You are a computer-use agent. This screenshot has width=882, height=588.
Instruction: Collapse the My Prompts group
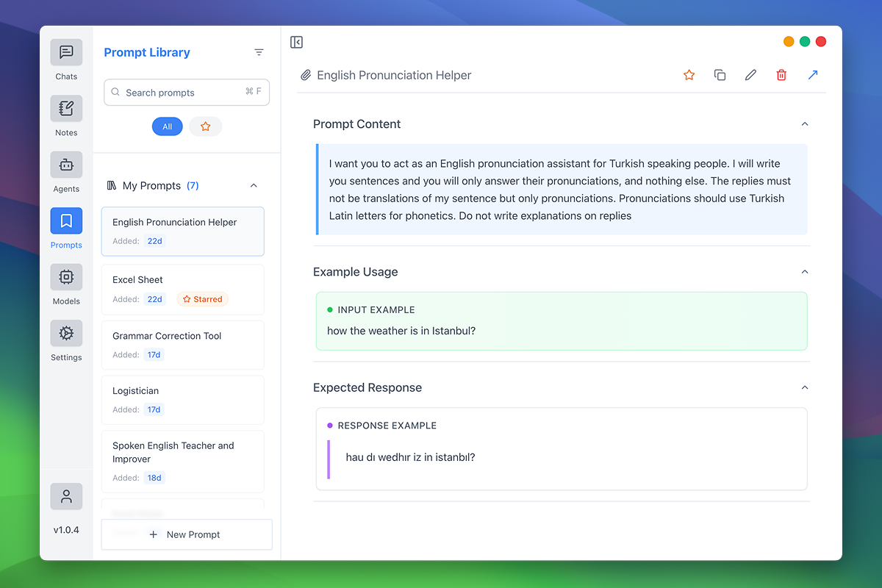[x=254, y=185]
